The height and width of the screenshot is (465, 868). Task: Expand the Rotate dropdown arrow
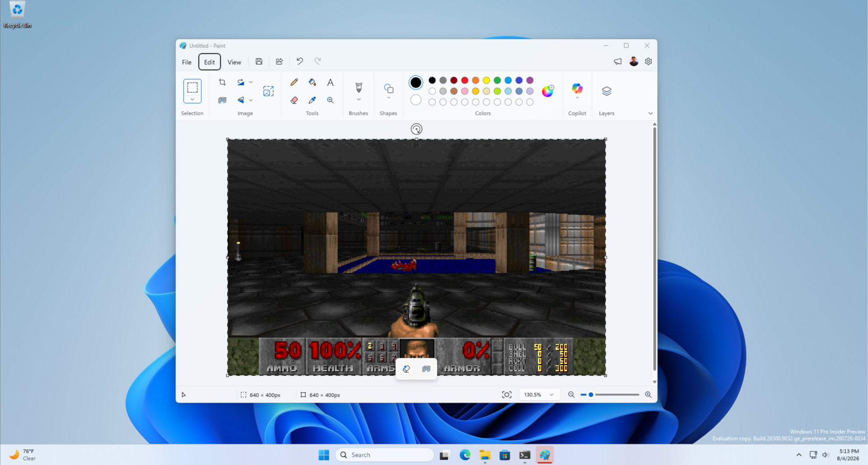click(251, 82)
